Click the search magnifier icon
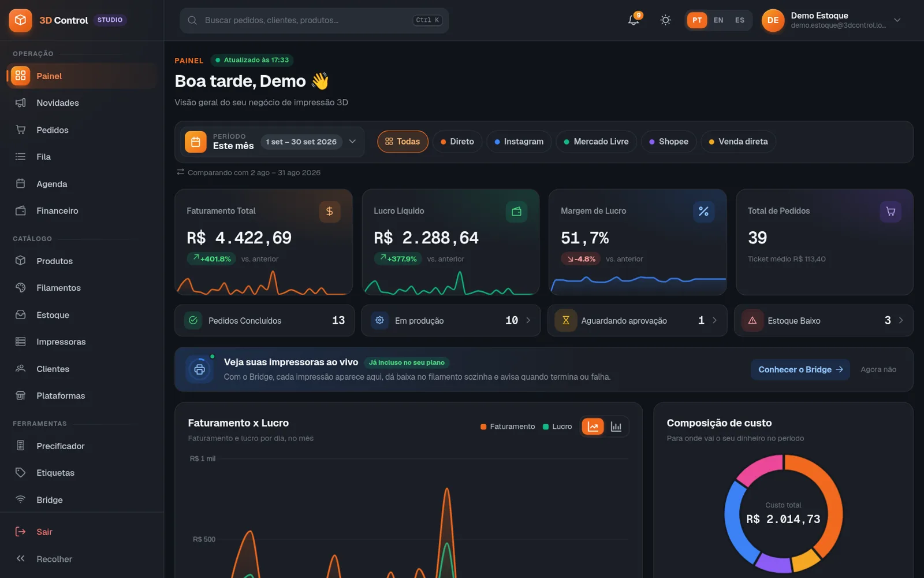Screen dimensions: 924x578 pyautogui.click(x=192, y=20)
